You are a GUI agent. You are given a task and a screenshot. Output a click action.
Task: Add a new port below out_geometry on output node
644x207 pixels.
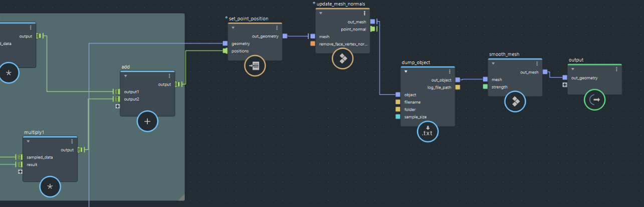click(x=565, y=84)
